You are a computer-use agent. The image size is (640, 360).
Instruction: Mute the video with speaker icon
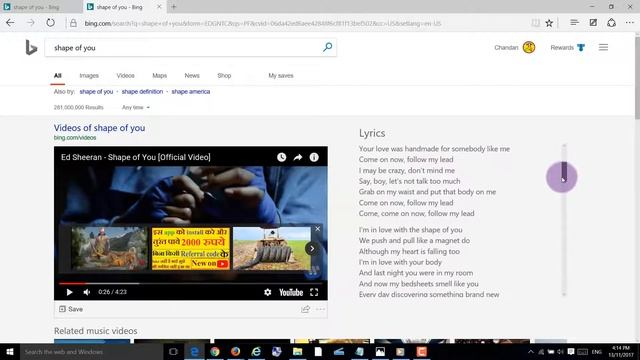coord(87,292)
